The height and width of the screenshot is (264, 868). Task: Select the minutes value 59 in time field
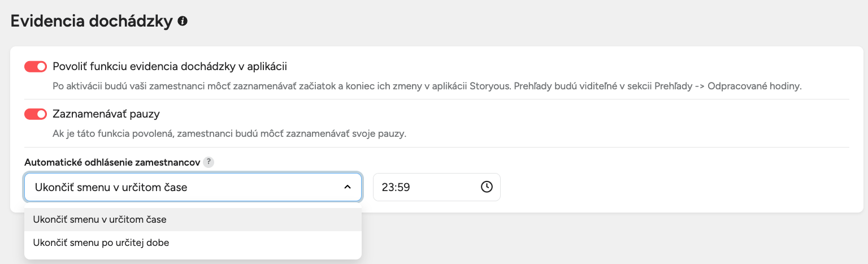(403, 187)
